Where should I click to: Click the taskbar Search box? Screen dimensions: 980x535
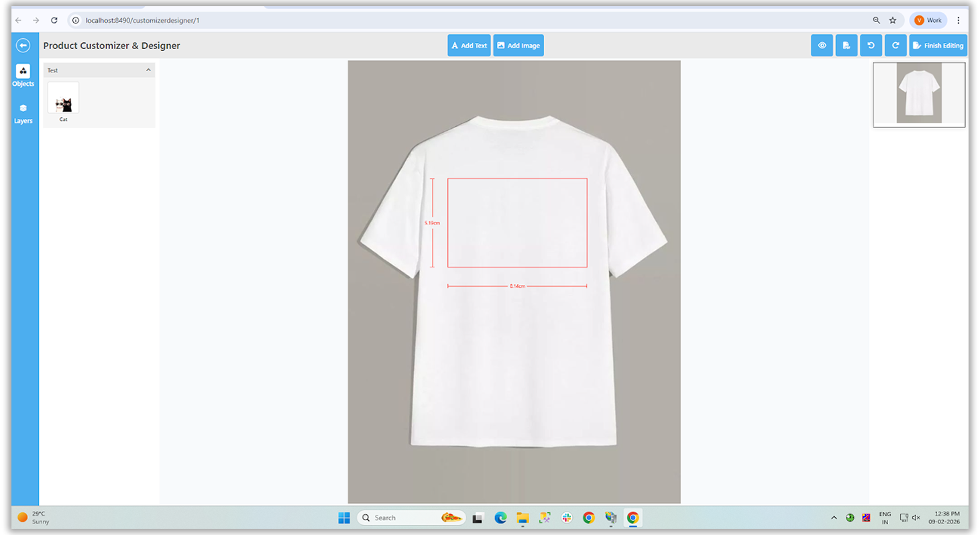[x=411, y=518]
